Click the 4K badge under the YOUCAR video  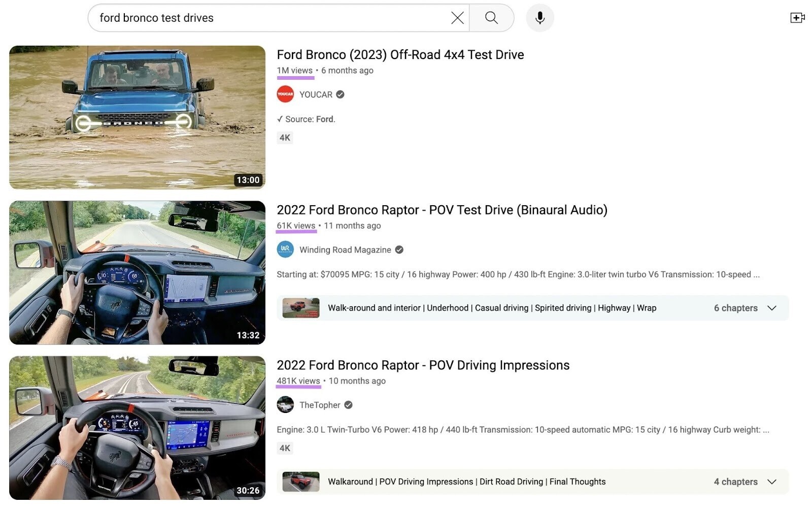click(x=285, y=137)
